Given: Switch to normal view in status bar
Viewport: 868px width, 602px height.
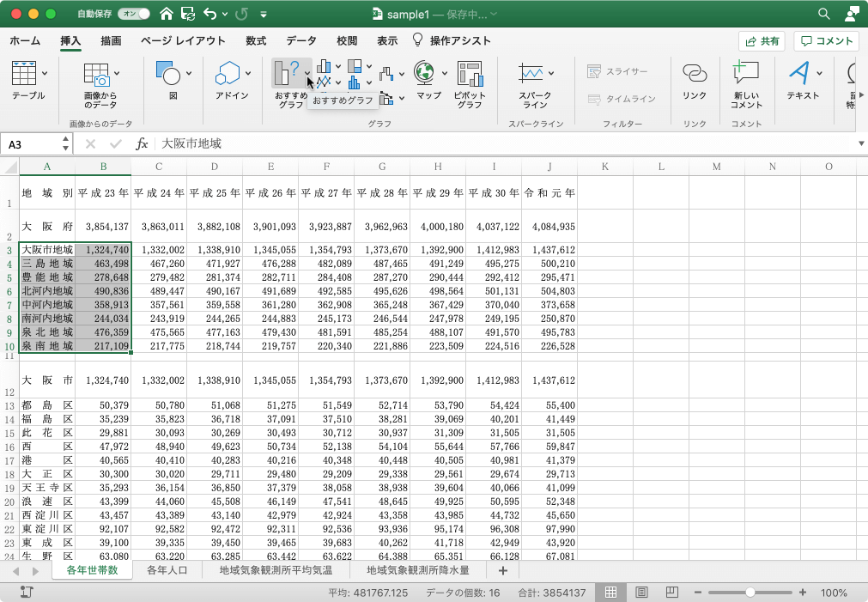Looking at the screenshot, I should pos(610,592).
